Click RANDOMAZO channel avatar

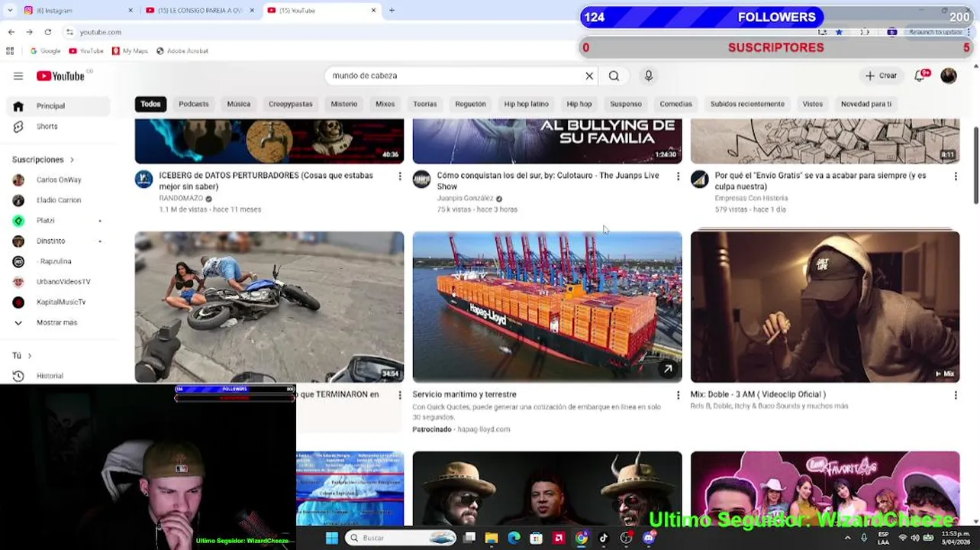[143, 180]
